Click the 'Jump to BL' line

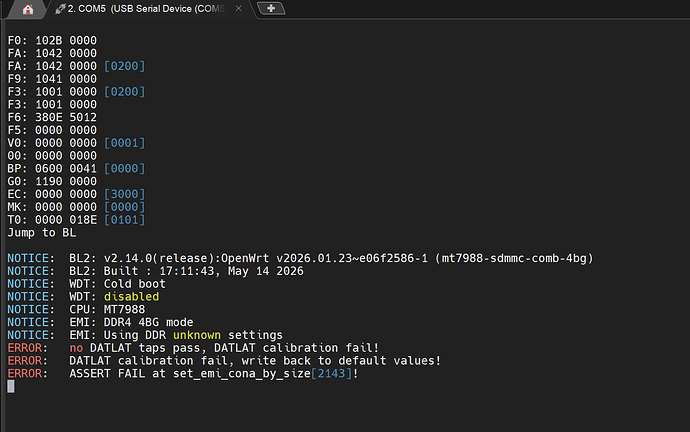[x=42, y=233]
